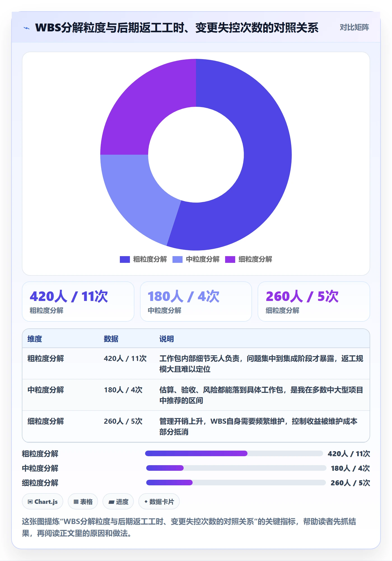The image size is (392, 561).
Task: Click table cell 180人 / 4次
Action: pos(123,390)
